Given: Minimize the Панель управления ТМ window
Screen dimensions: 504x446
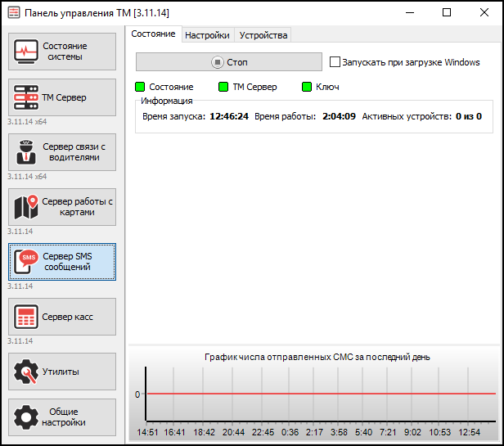Looking at the screenshot, I should pos(410,13).
